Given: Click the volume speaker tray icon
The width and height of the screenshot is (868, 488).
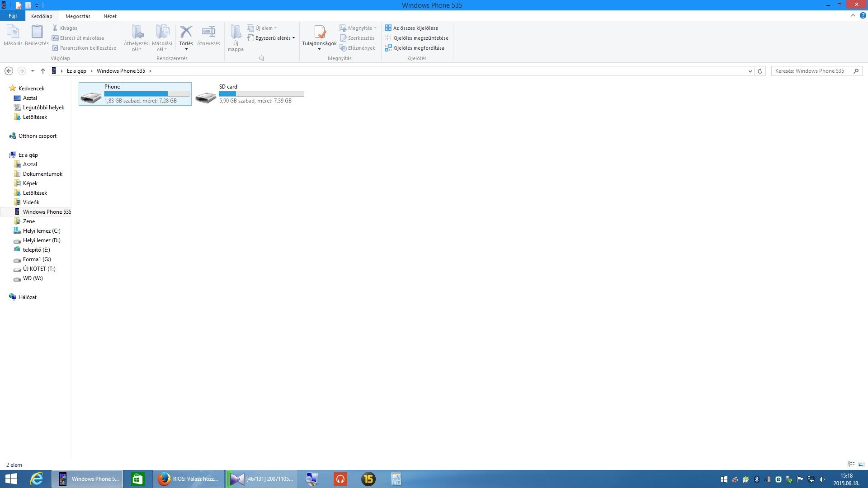Looking at the screenshot, I should pos(822,479).
